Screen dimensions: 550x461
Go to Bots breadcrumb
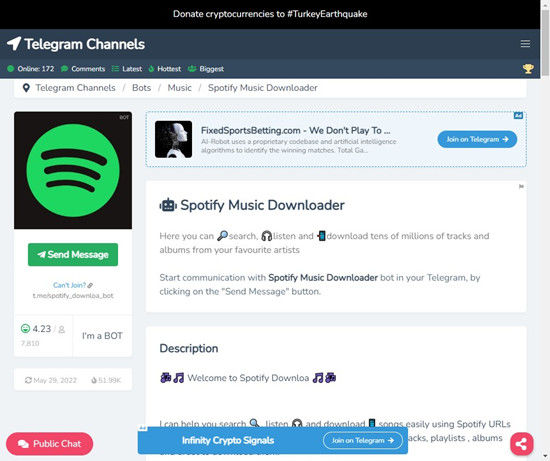(141, 88)
